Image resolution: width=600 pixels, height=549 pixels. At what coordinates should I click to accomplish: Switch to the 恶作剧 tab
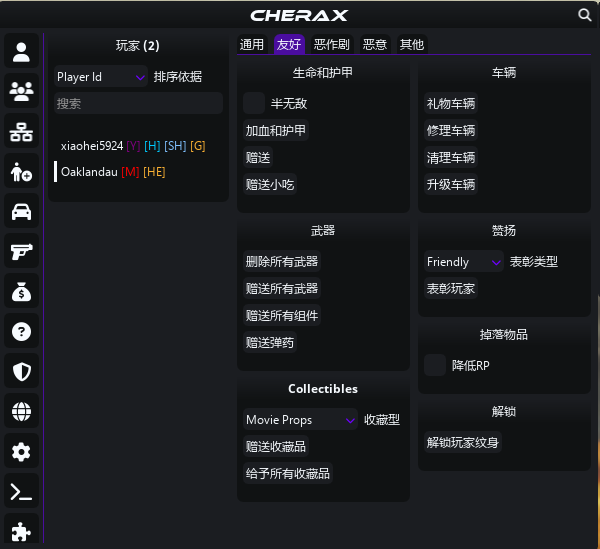332,44
